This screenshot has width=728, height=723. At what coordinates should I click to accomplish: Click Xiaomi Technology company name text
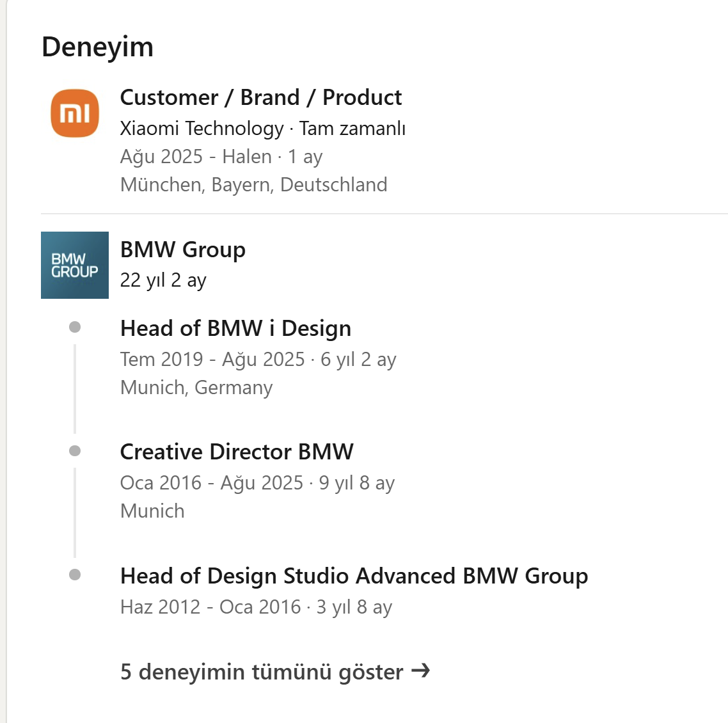[x=202, y=129]
